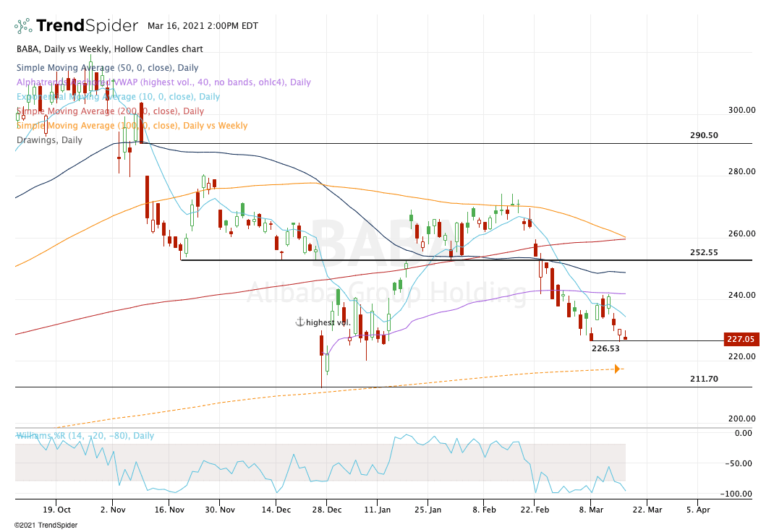This screenshot has height=532, width=774.
Task: Click the '22. Mar' date axis label
Action: click(647, 510)
